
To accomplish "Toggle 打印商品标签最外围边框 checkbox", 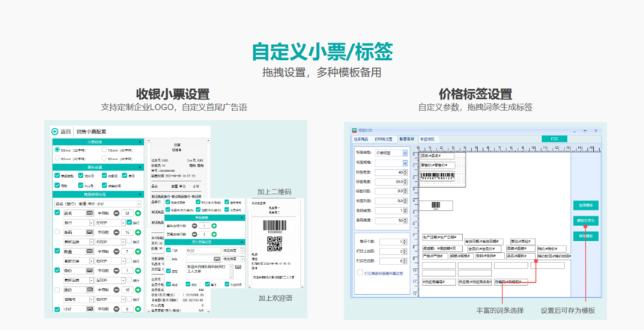I will (x=360, y=272).
